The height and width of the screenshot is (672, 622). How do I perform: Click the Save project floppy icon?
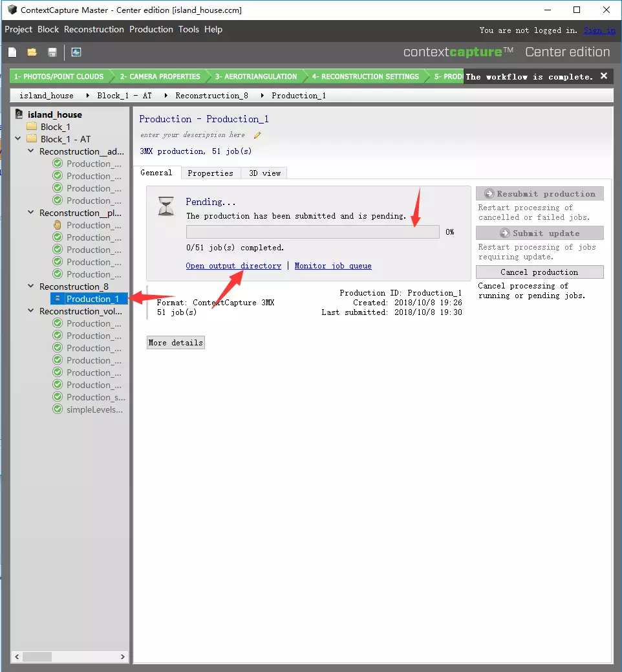(52, 52)
